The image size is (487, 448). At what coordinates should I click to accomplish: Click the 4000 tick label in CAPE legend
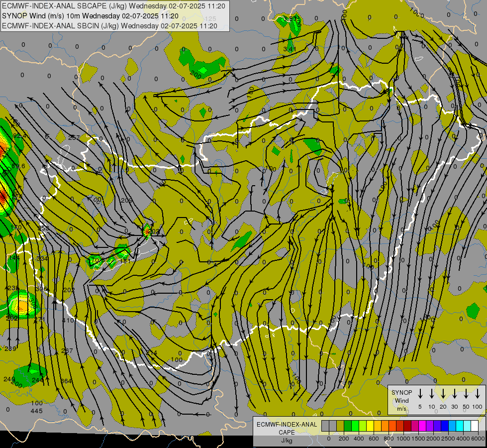tap(463, 439)
